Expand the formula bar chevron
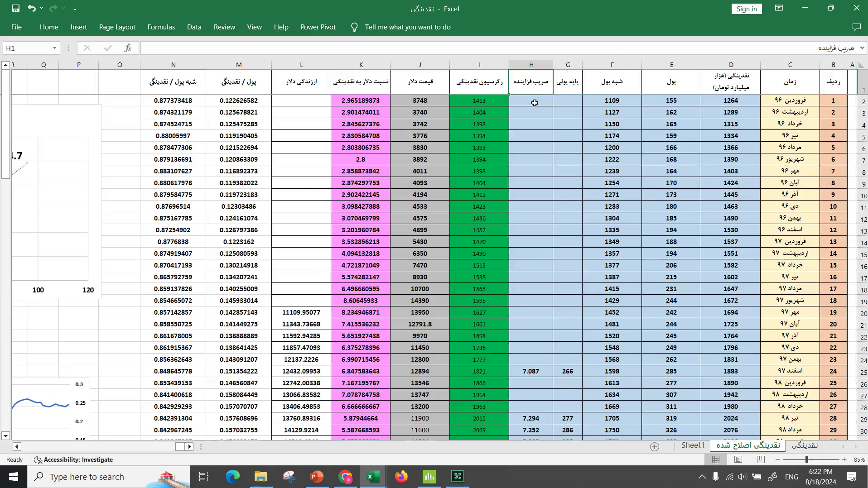 pos(862,48)
